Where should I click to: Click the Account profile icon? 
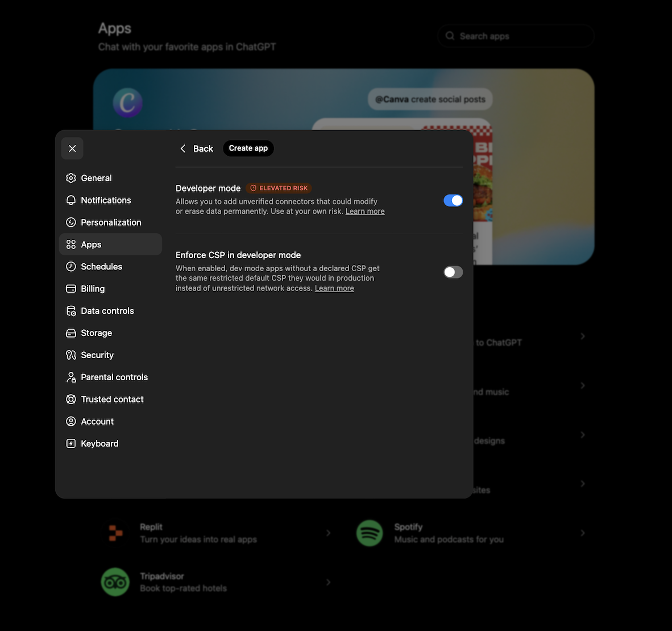pyautogui.click(x=70, y=421)
